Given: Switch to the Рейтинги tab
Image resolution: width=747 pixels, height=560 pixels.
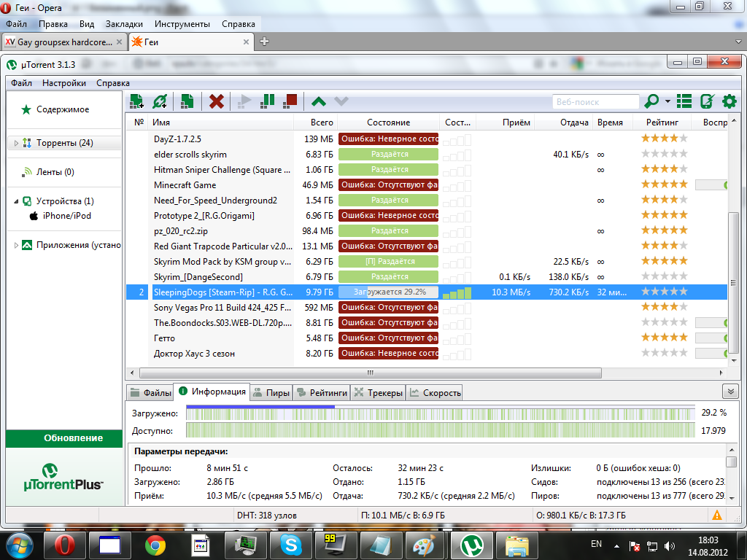Looking at the screenshot, I should [x=322, y=393].
